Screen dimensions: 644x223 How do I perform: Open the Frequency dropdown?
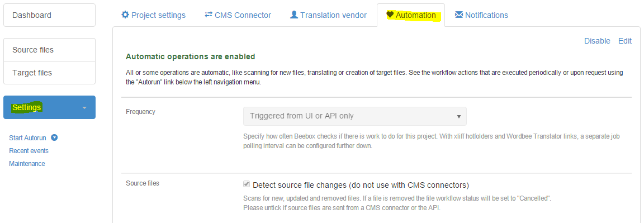[355, 116]
